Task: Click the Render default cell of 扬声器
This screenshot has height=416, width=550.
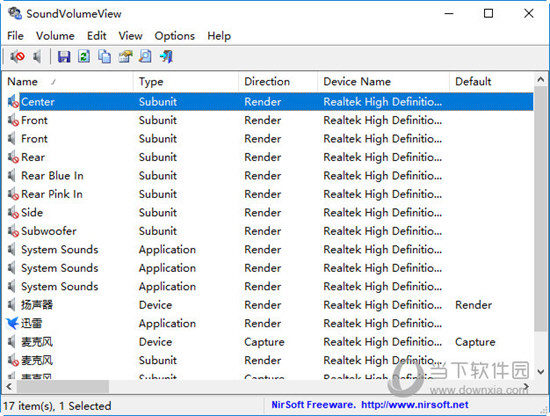Action: click(x=474, y=305)
